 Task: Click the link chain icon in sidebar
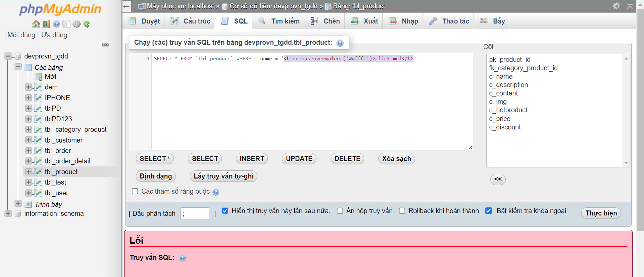(105, 45)
